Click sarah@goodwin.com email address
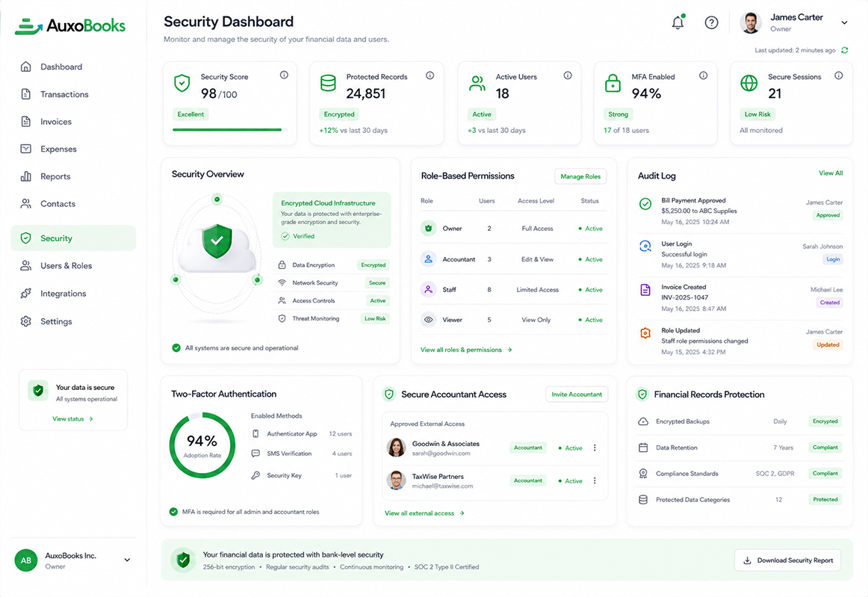The width and height of the screenshot is (868, 597). [x=441, y=453]
